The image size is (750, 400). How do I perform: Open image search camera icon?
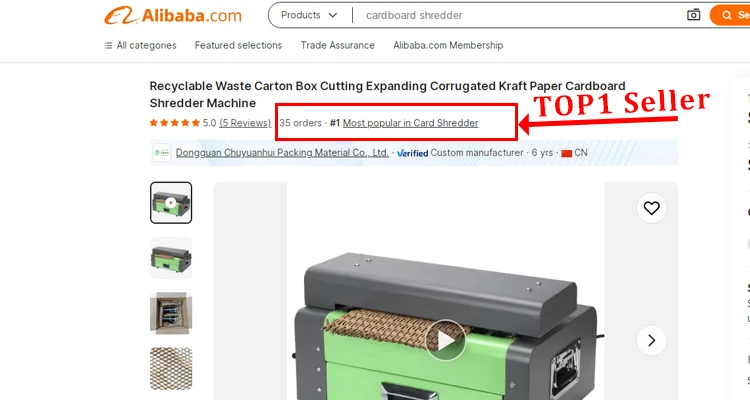[x=693, y=15]
